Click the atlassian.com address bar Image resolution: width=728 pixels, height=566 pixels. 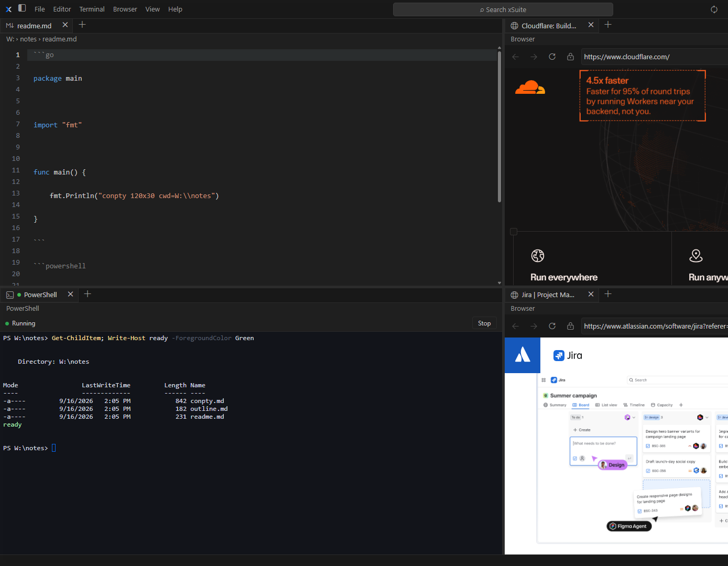[x=654, y=326]
